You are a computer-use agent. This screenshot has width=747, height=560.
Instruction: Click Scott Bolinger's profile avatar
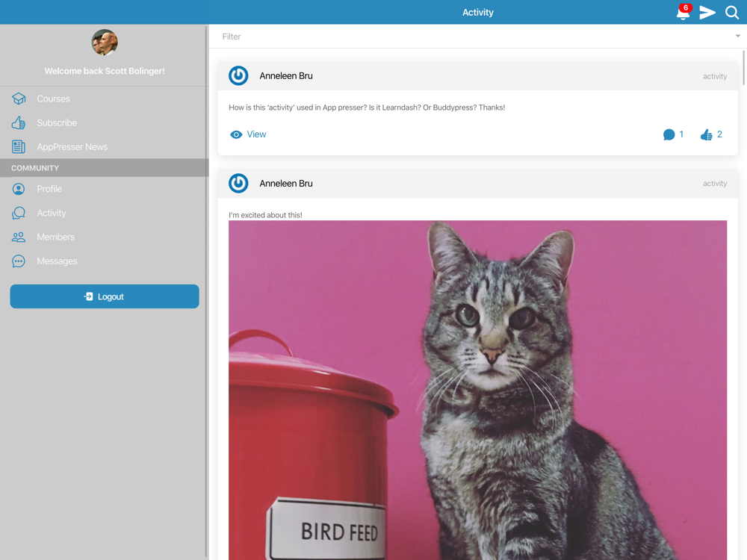(x=105, y=43)
